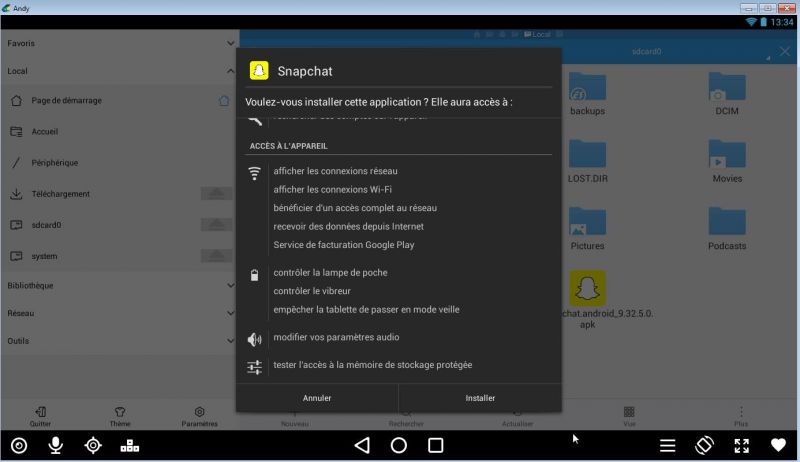This screenshot has width=800, height=462.
Task: Click the location crosshair icon
Action: click(93, 445)
